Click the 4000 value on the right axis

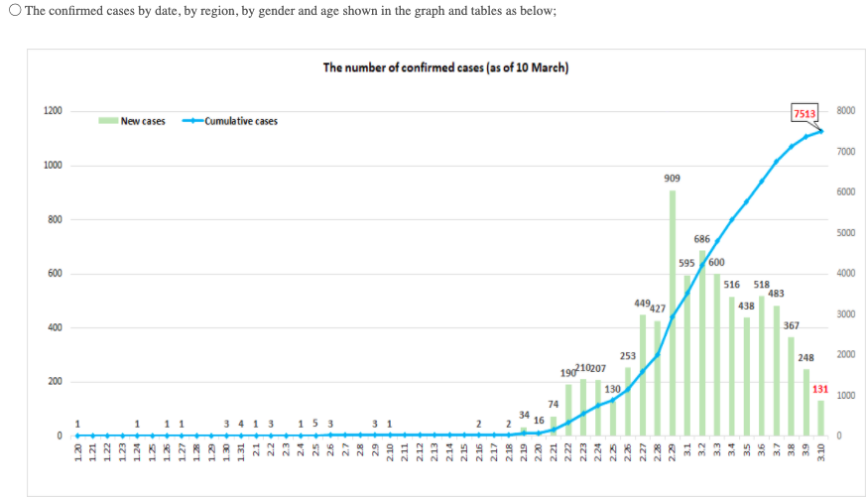click(845, 273)
